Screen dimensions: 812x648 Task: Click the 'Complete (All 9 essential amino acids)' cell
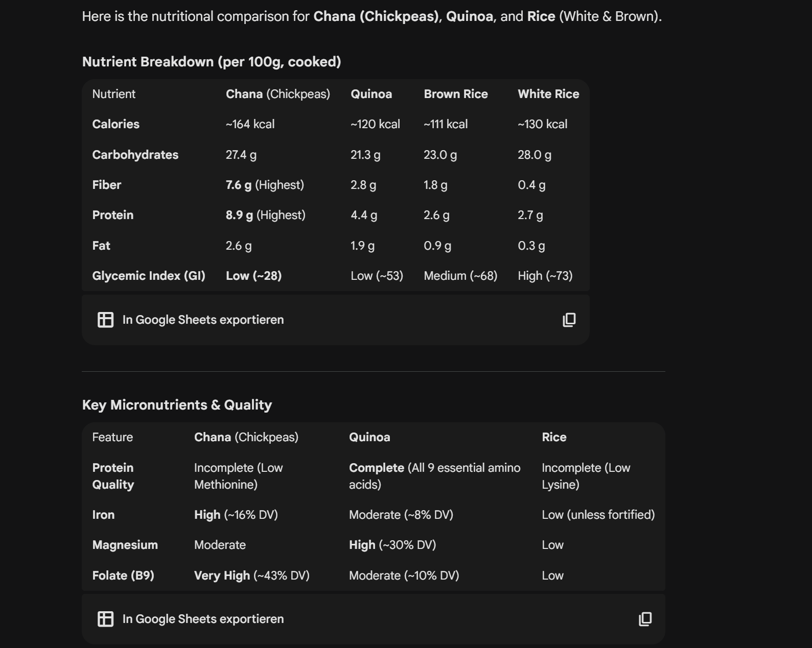434,476
